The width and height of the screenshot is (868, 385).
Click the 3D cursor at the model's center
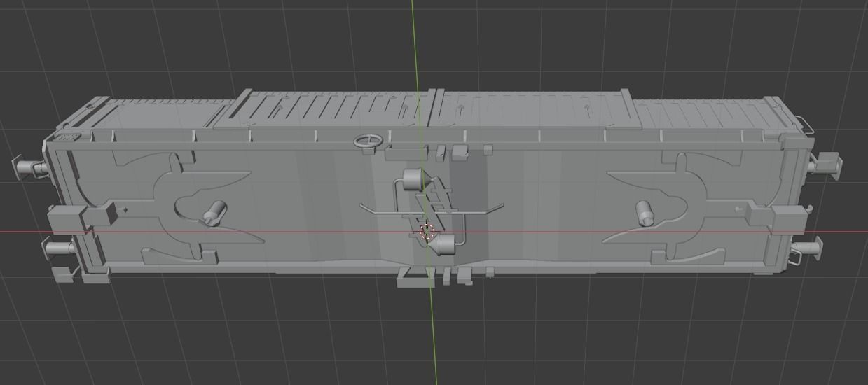click(427, 232)
